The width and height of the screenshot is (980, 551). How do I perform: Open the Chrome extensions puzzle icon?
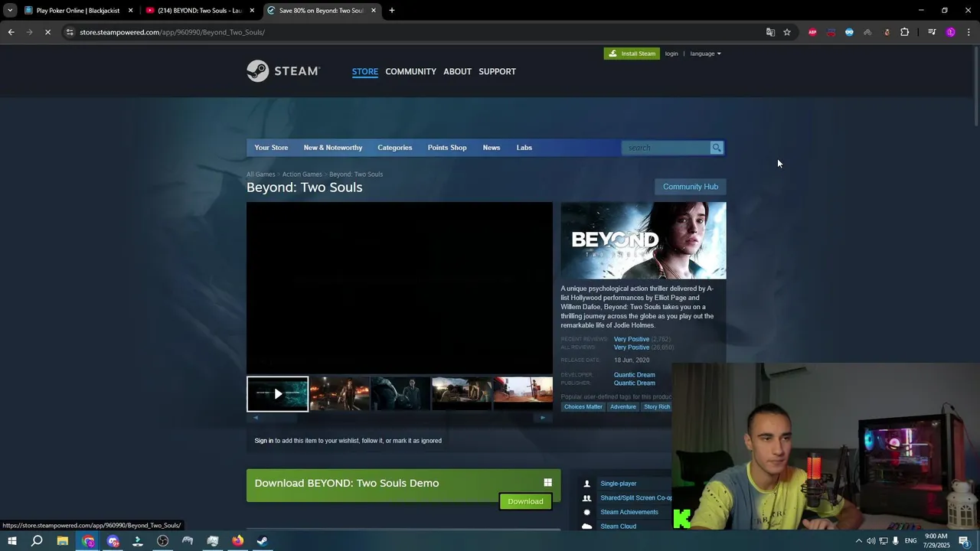coord(905,32)
